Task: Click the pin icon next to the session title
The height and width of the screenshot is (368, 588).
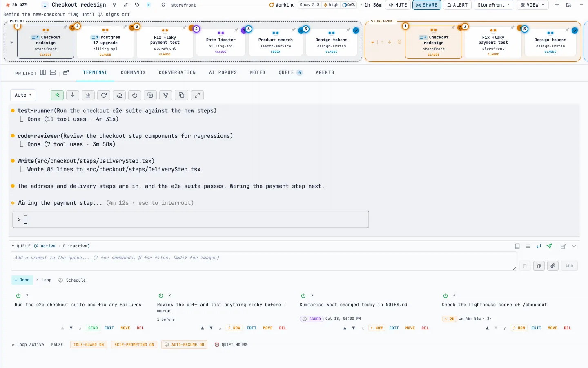Action: pyautogui.click(x=114, y=5)
